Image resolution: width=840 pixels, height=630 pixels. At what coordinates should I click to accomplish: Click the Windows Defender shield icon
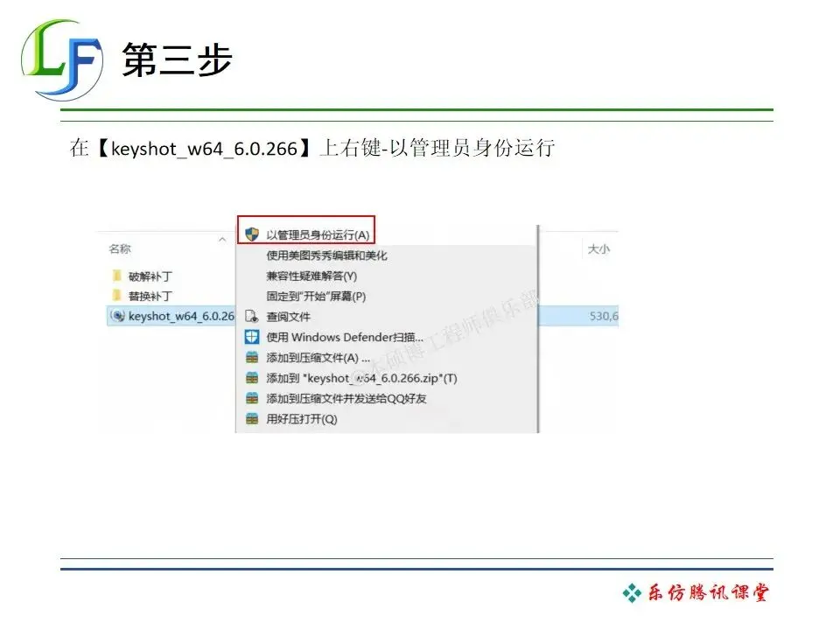point(252,337)
